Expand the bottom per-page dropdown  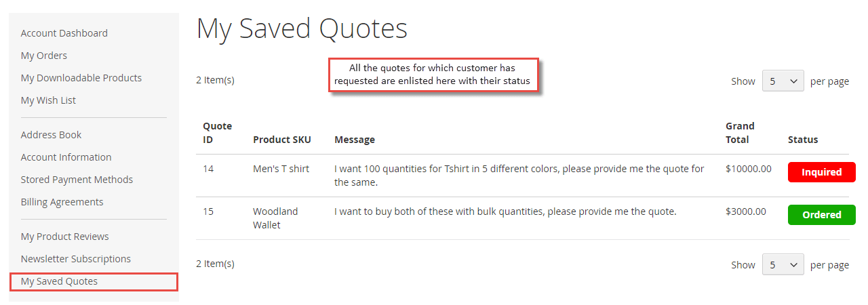point(783,265)
